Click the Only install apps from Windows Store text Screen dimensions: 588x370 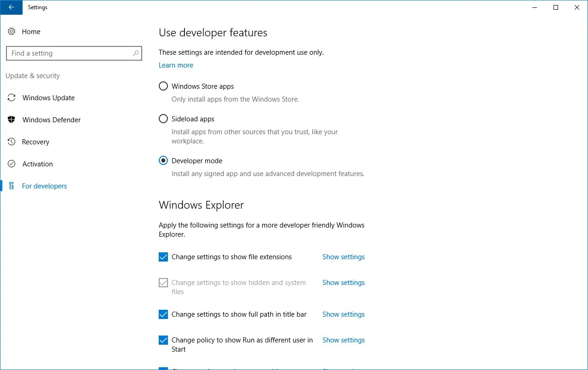235,99
